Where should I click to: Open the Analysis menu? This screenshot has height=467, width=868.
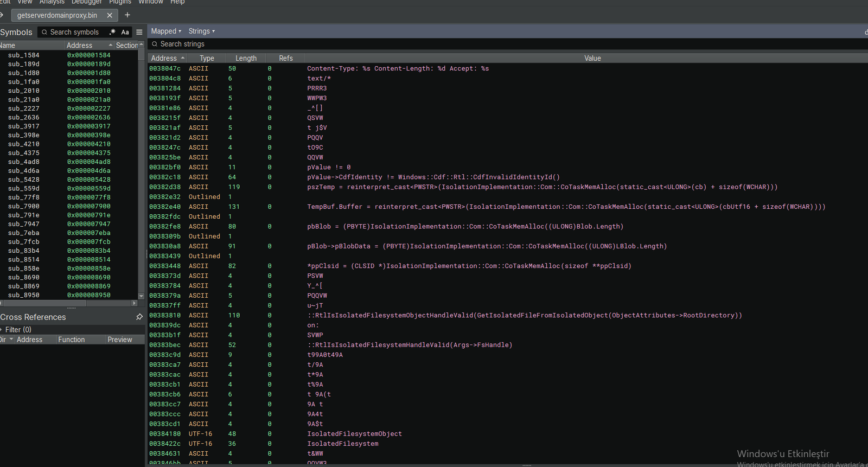click(x=52, y=2)
